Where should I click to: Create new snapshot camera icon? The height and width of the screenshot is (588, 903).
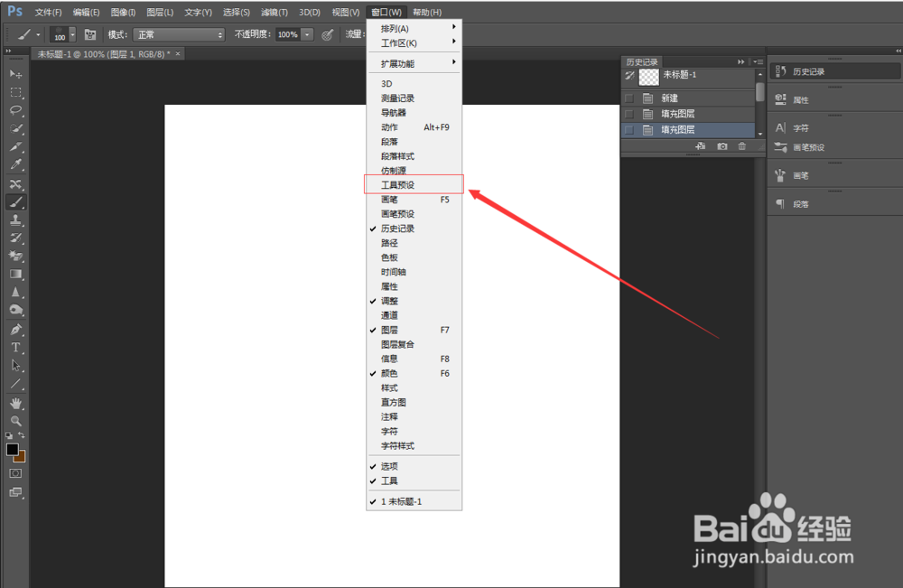point(722,146)
